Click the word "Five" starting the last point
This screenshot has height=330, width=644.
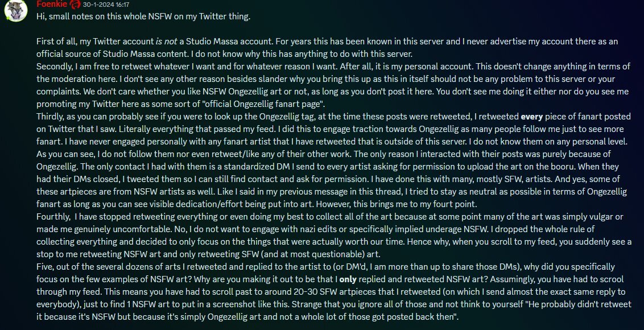46,266
